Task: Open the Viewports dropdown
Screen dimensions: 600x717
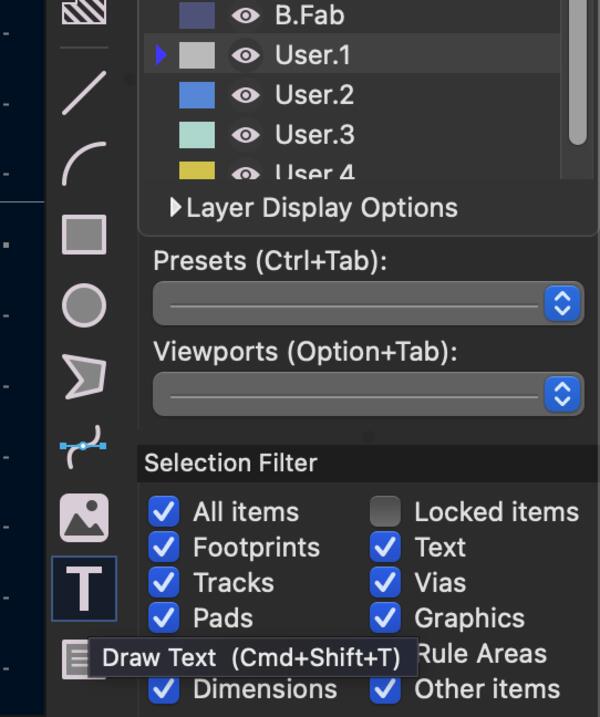Action: [367, 394]
